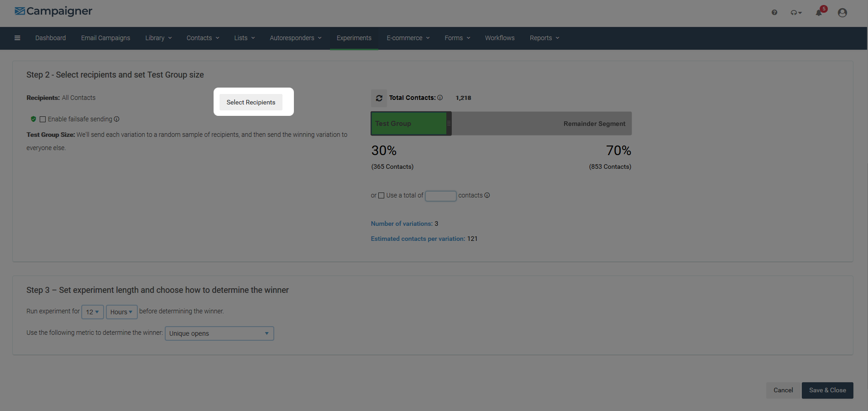
Task: Click Select Recipients button
Action: [x=251, y=102]
